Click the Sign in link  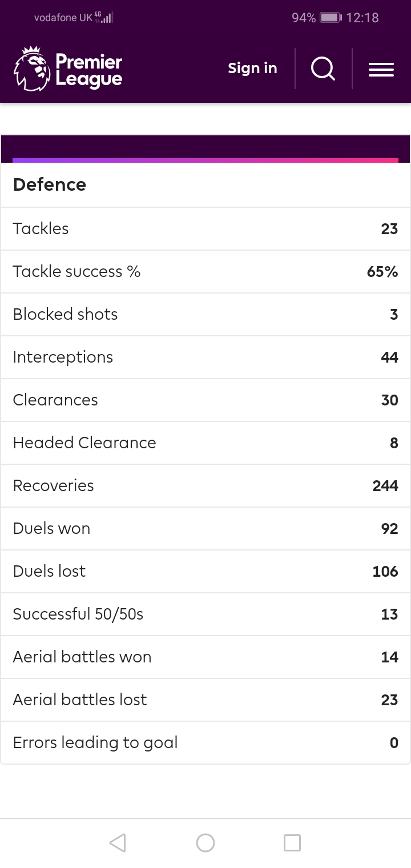click(x=252, y=68)
